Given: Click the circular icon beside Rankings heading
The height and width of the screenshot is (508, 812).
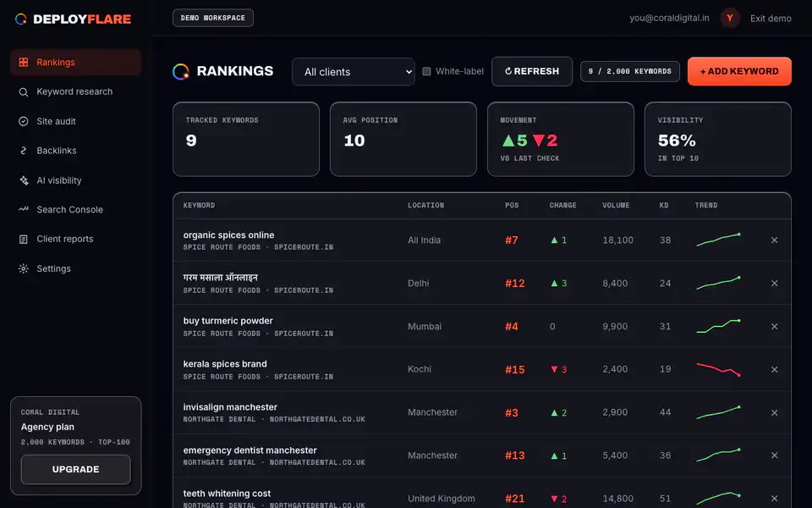Looking at the screenshot, I should coord(181,71).
